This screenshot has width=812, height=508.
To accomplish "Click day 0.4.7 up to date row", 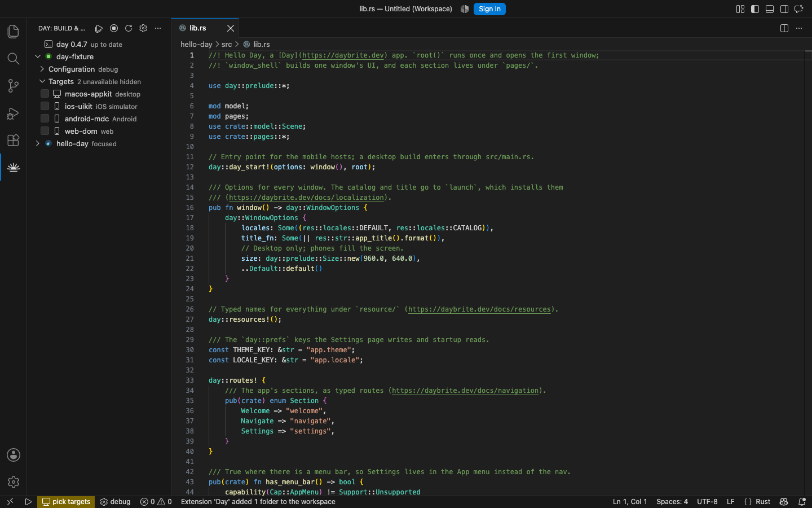I will pyautogui.click(x=99, y=44).
